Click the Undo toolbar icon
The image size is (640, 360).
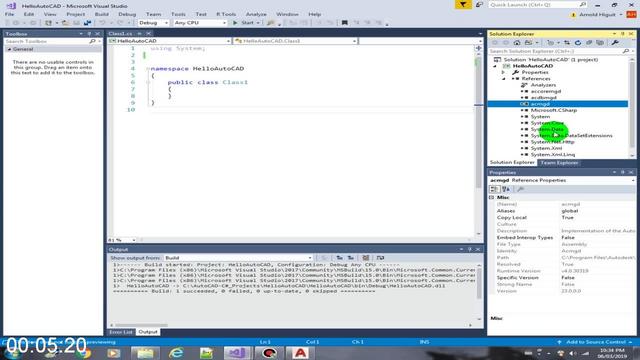click(x=102, y=23)
